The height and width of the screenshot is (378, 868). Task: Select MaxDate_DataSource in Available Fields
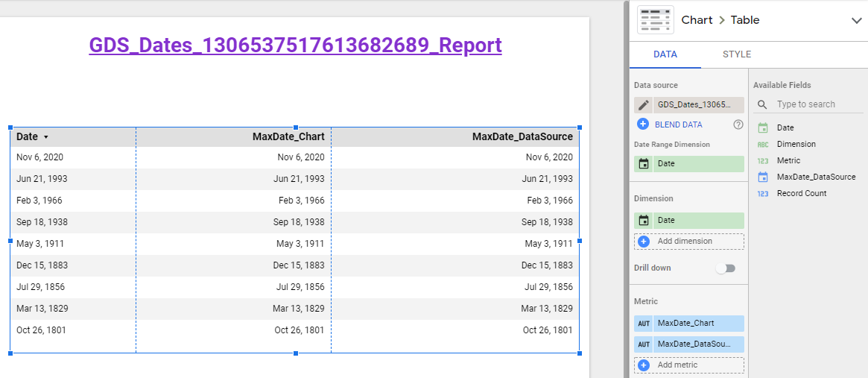pyautogui.click(x=816, y=177)
